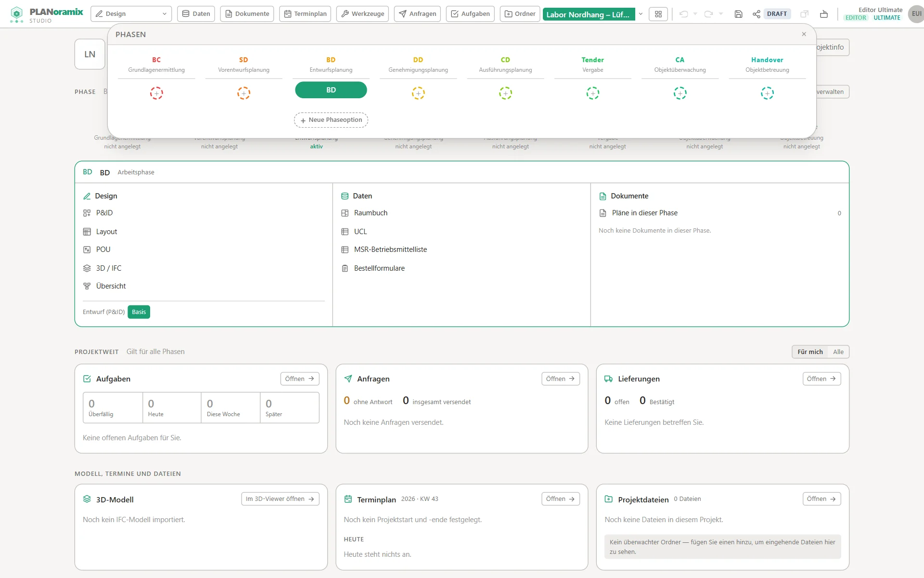
Task: Open the Design mode dropdown
Action: 131,14
